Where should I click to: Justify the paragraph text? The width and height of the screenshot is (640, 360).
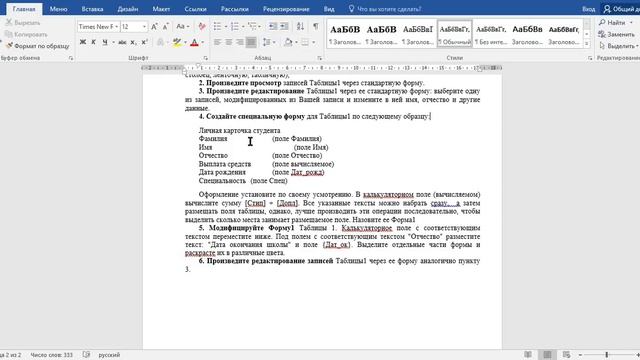pyautogui.click(x=251, y=42)
